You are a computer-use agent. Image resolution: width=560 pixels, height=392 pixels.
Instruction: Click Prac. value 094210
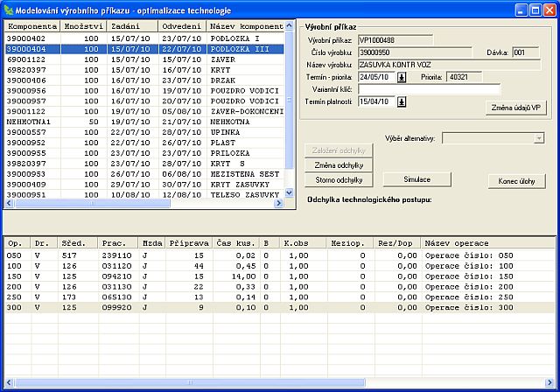click(116, 276)
